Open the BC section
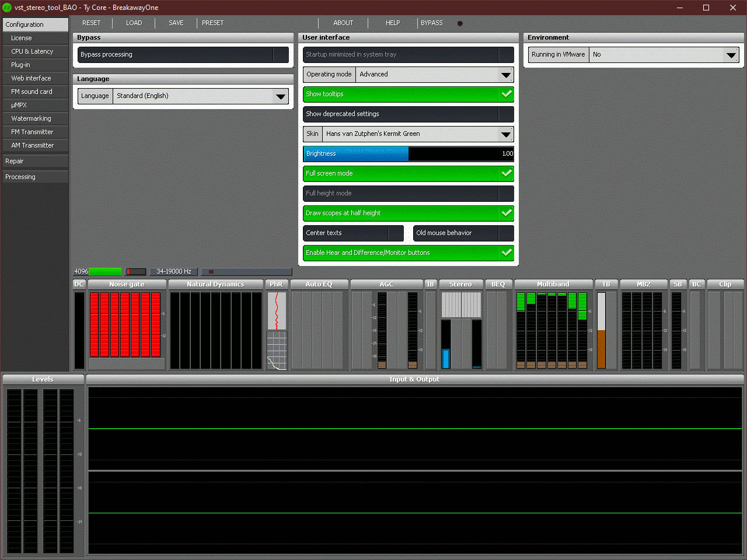This screenshot has width=747, height=560. click(697, 284)
